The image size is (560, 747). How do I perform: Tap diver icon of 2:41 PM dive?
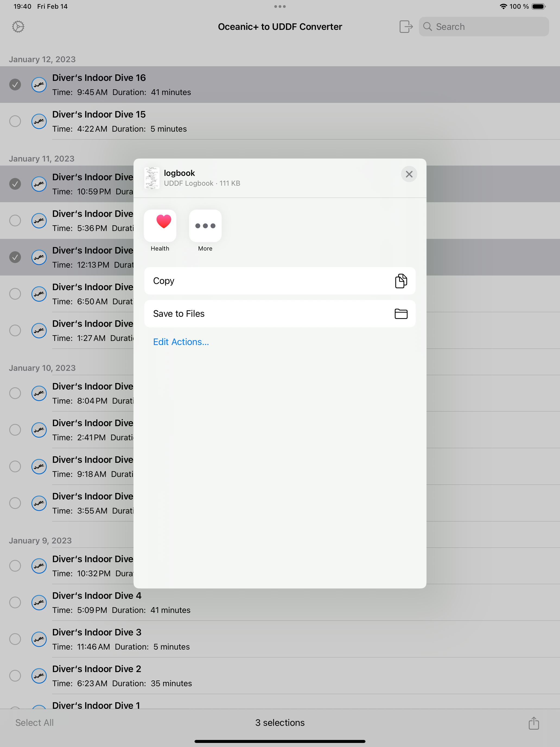39,430
